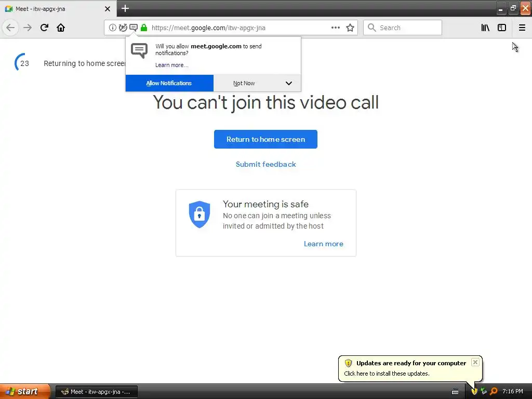
Task: Select the Meet - itw-apgx-jna tab
Action: [58, 9]
